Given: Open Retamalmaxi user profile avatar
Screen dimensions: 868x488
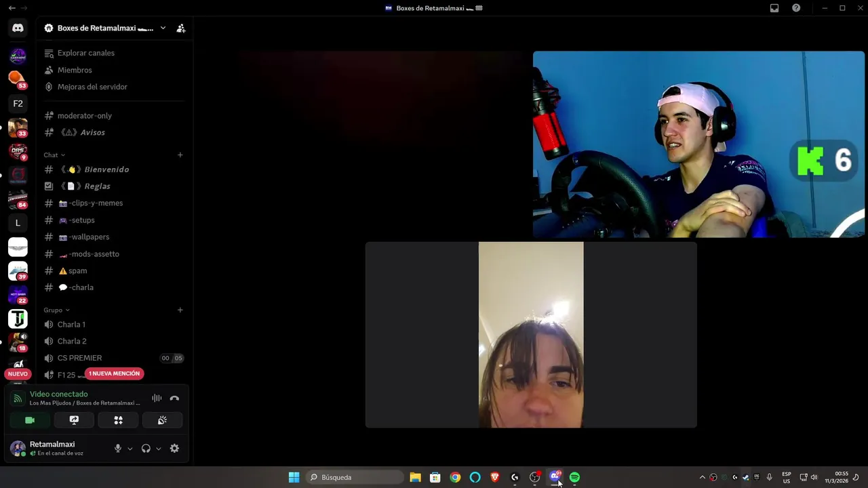Looking at the screenshot, I should (18, 448).
